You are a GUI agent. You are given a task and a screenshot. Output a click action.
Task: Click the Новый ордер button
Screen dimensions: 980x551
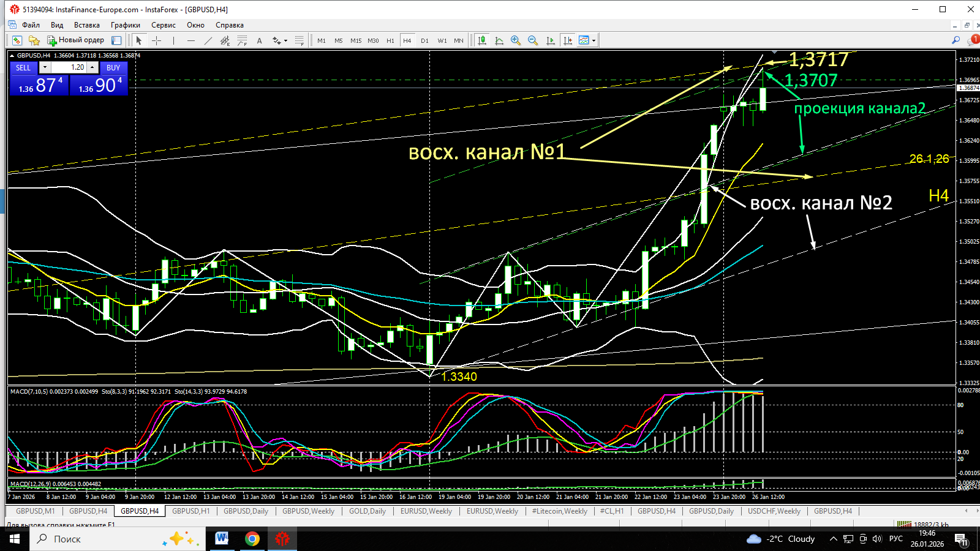click(76, 40)
